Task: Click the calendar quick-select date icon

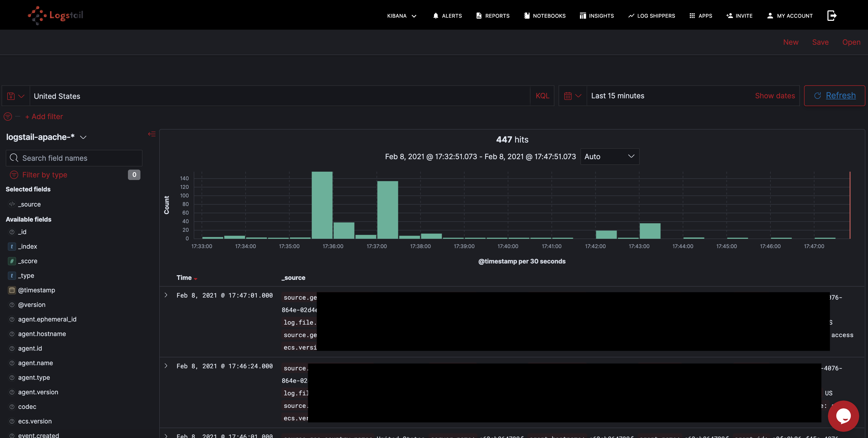Action: tap(572, 96)
